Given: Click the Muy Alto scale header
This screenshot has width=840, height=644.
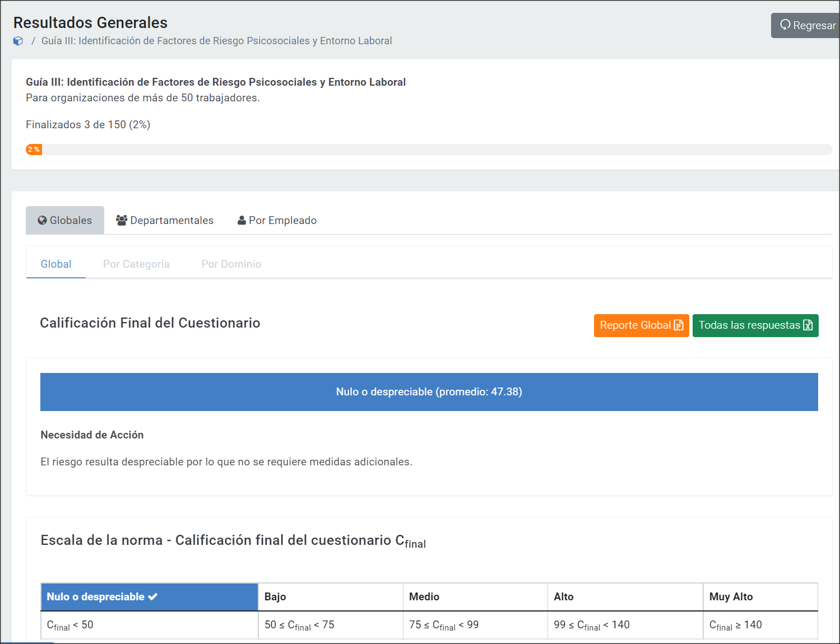Looking at the screenshot, I should pos(760,597).
